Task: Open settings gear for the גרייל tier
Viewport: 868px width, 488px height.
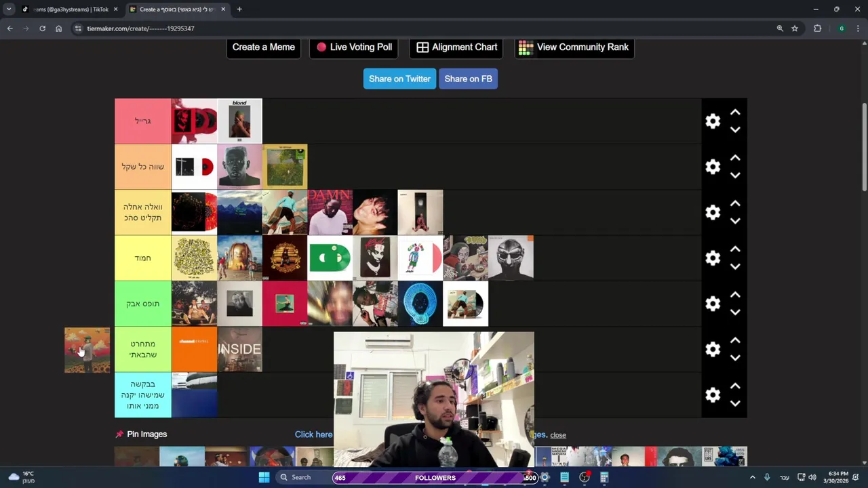Action: click(713, 121)
